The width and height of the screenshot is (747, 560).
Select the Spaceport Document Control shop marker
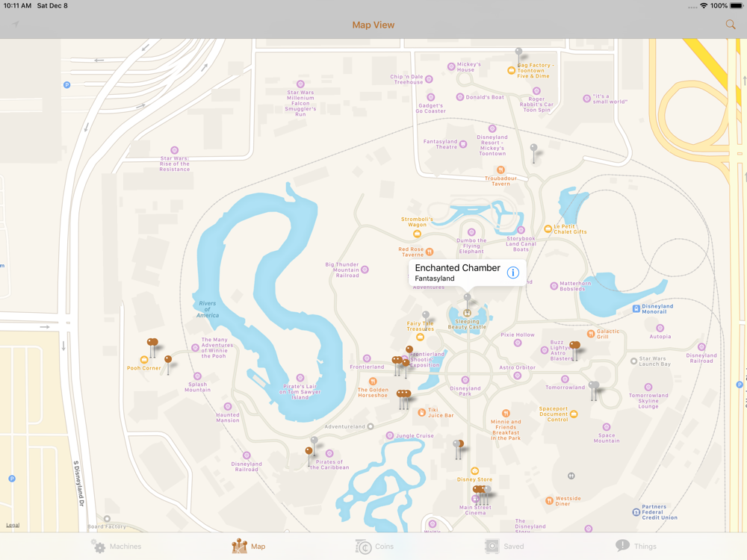574,414
